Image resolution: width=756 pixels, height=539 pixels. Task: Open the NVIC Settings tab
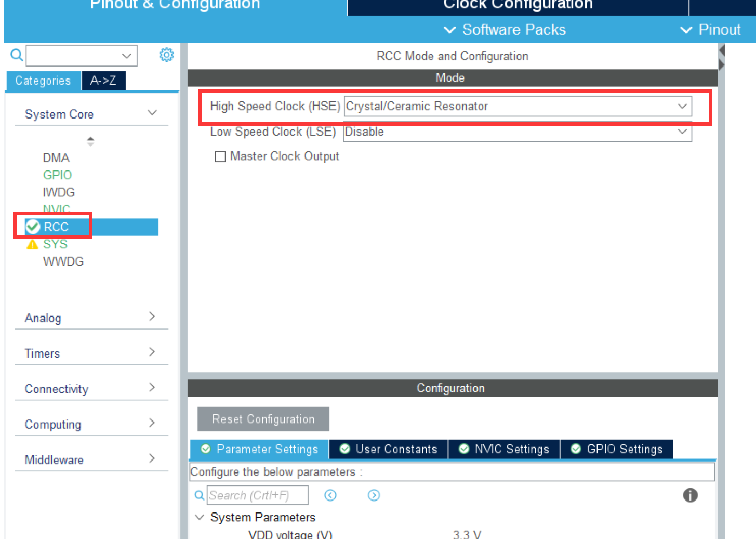point(504,449)
